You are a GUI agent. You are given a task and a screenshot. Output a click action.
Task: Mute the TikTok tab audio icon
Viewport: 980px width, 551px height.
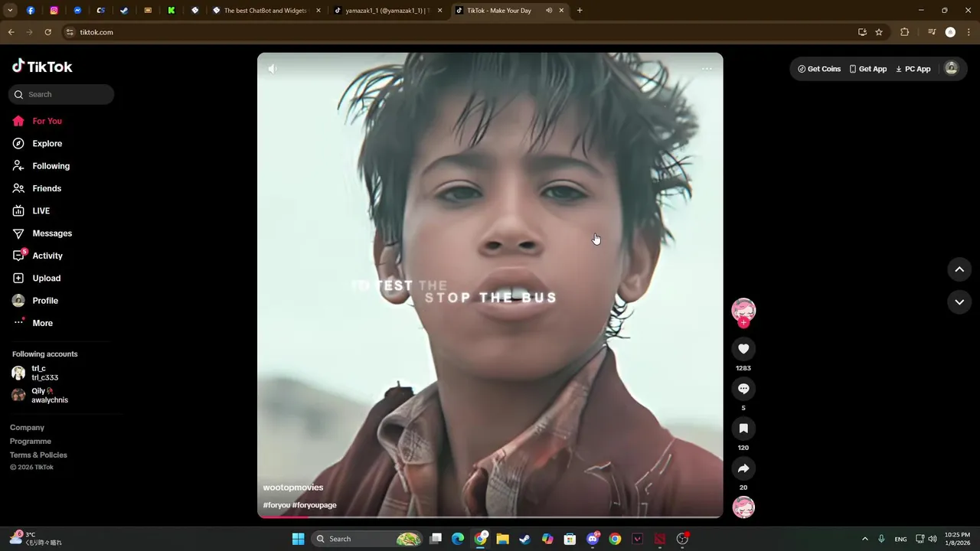(549, 11)
